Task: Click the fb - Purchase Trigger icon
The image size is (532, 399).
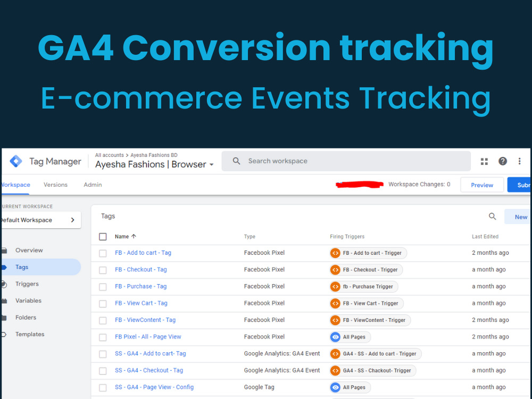Action: 335,287
